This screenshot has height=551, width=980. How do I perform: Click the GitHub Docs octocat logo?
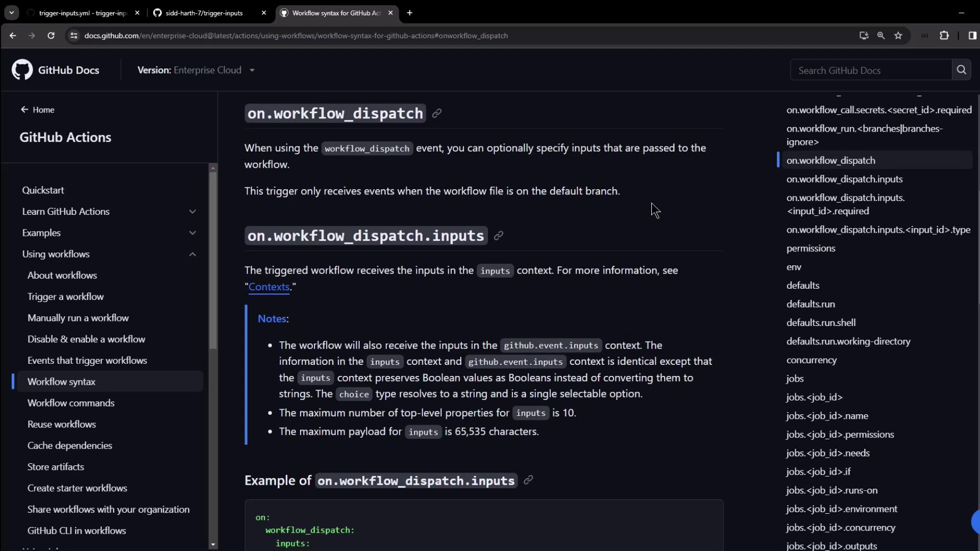[x=22, y=70]
